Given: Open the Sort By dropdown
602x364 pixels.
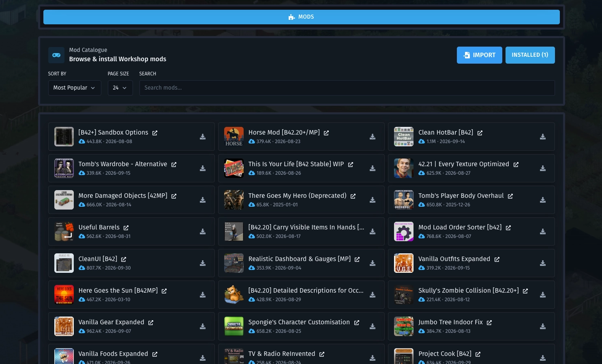Looking at the screenshot, I should 75,88.
